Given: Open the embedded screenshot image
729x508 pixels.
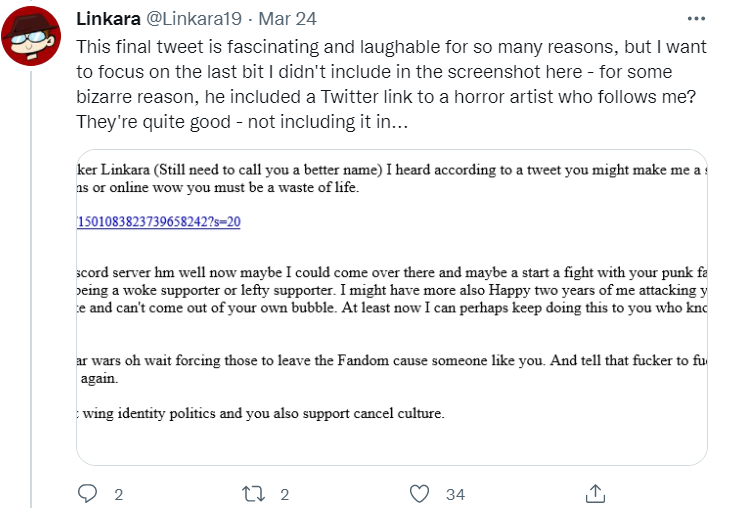Looking at the screenshot, I should pos(392,307).
